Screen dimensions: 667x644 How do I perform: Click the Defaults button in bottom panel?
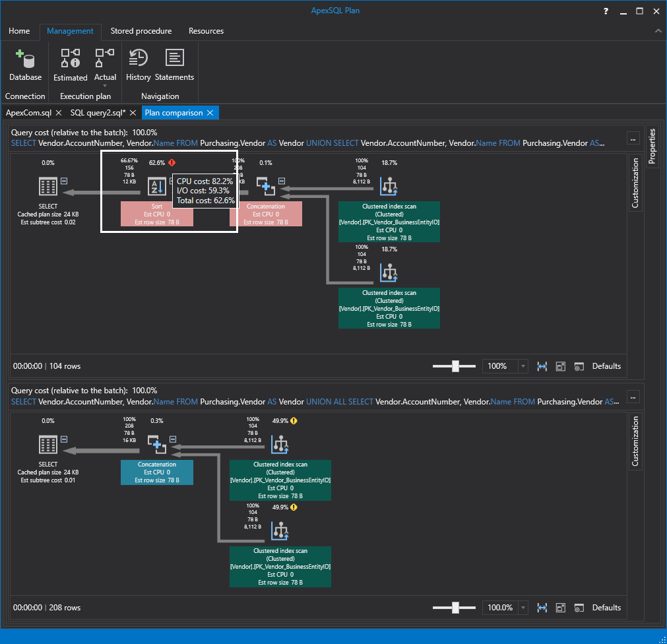point(606,608)
